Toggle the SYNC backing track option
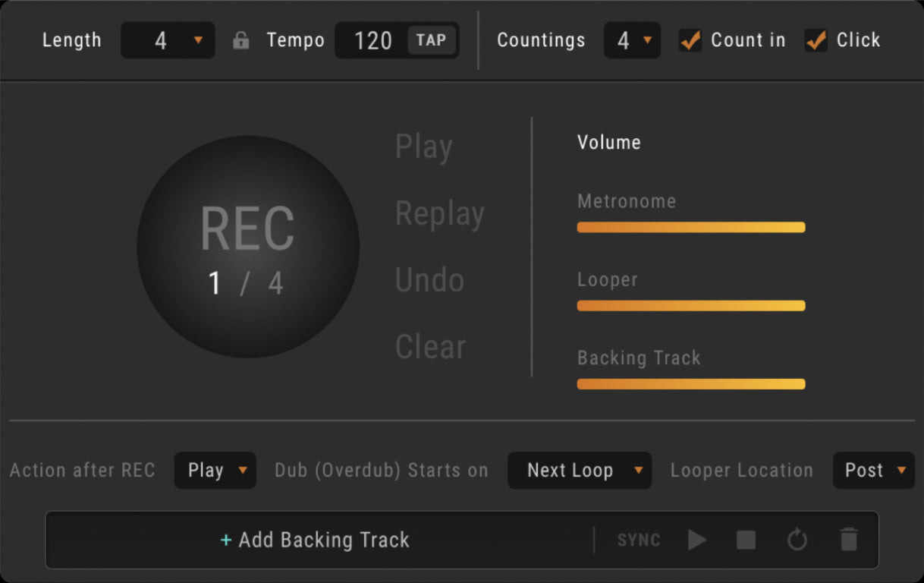924x583 pixels. [639, 540]
